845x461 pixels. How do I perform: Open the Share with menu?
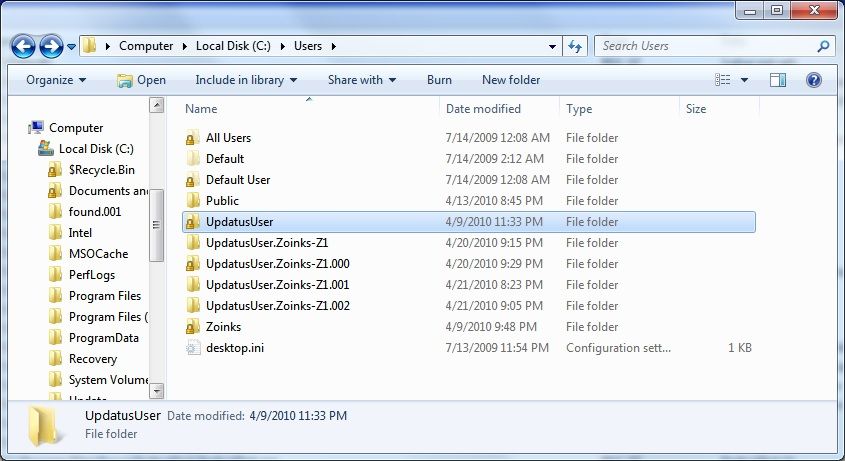point(362,80)
